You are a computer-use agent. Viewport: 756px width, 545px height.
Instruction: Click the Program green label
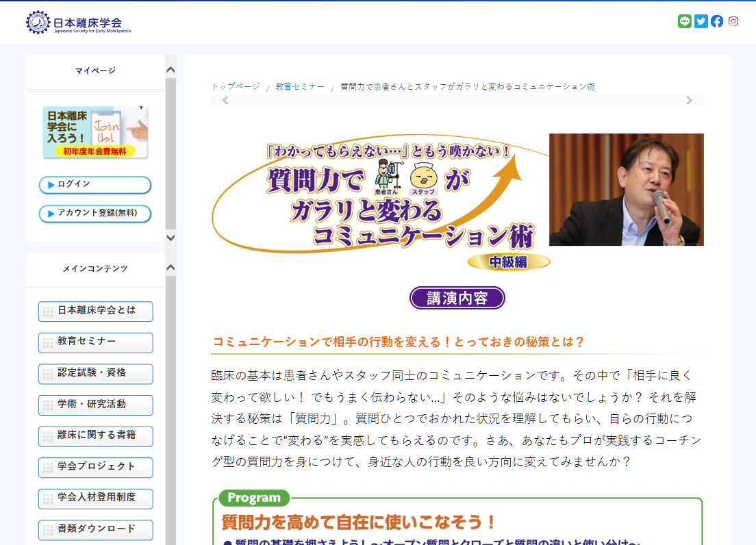coord(254,498)
